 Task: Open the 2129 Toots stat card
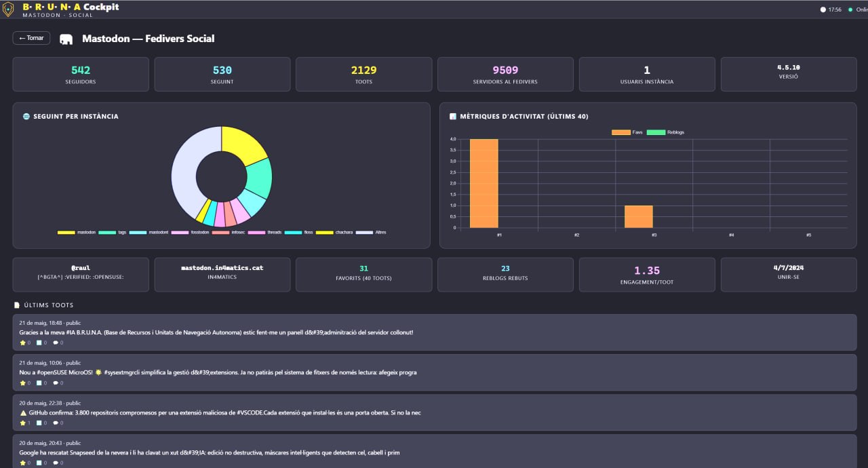click(x=364, y=74)
